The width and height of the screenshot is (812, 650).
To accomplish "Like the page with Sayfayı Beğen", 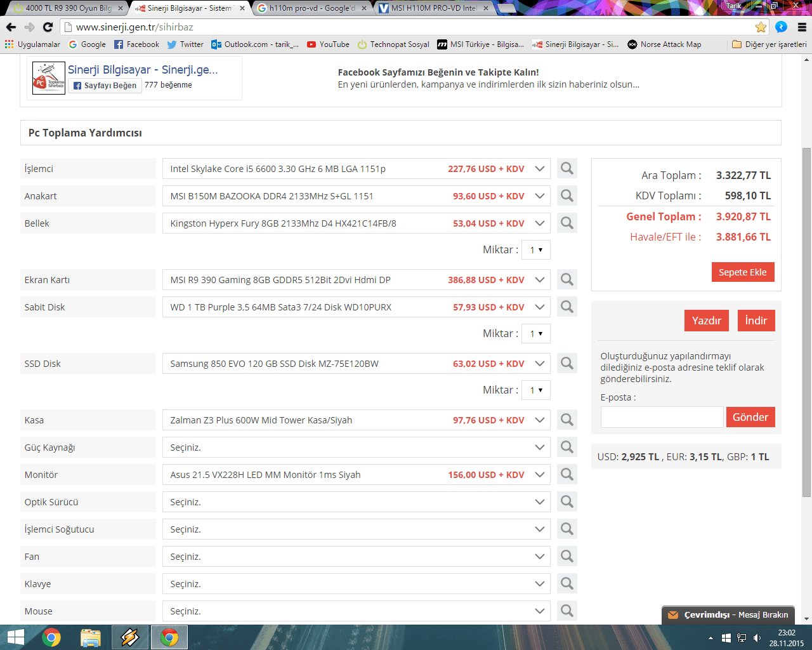I will point(105,86).
